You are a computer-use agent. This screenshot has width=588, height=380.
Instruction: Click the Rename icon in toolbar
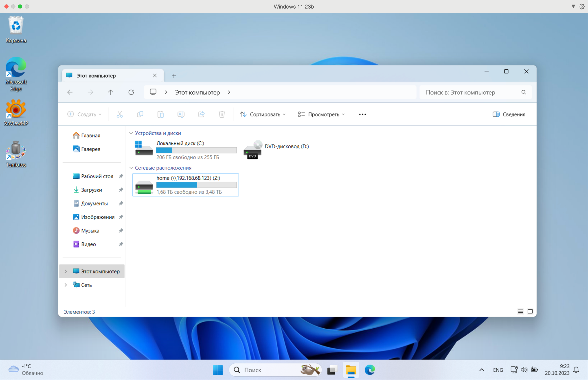pyautogui.click(x=181, y=114)
